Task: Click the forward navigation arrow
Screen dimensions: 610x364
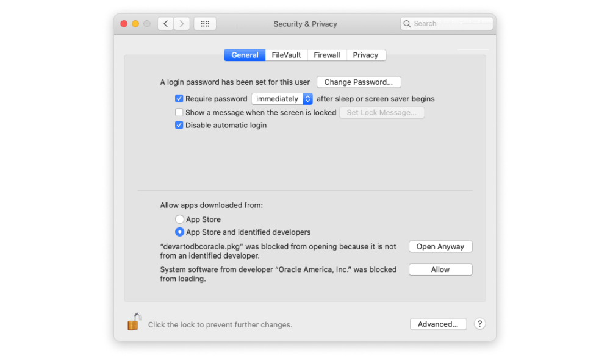Action: pos(182,24)
